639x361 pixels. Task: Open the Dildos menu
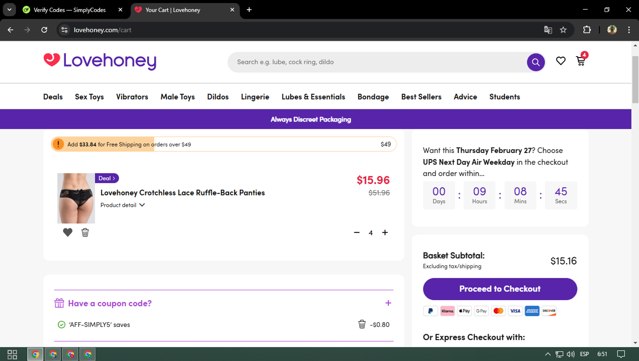click(218, 97)
